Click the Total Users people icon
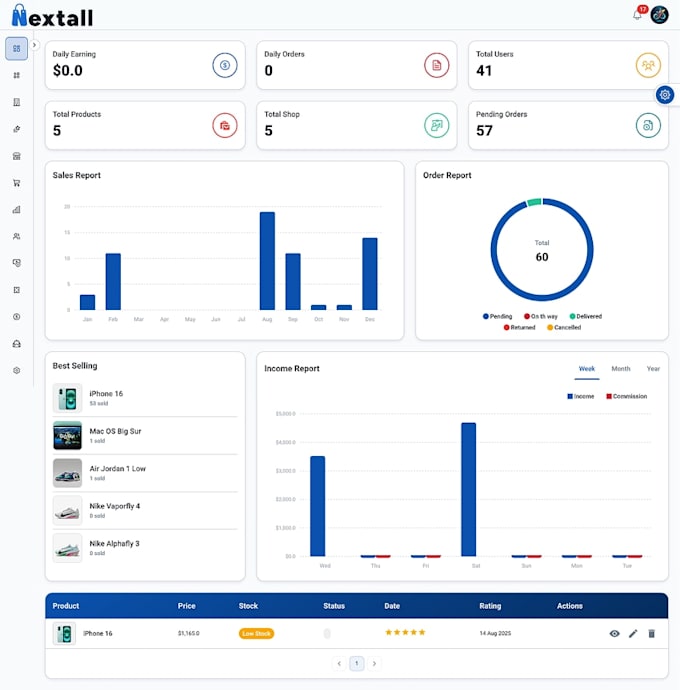The image size is (680, 690). (x=648, y=65)
